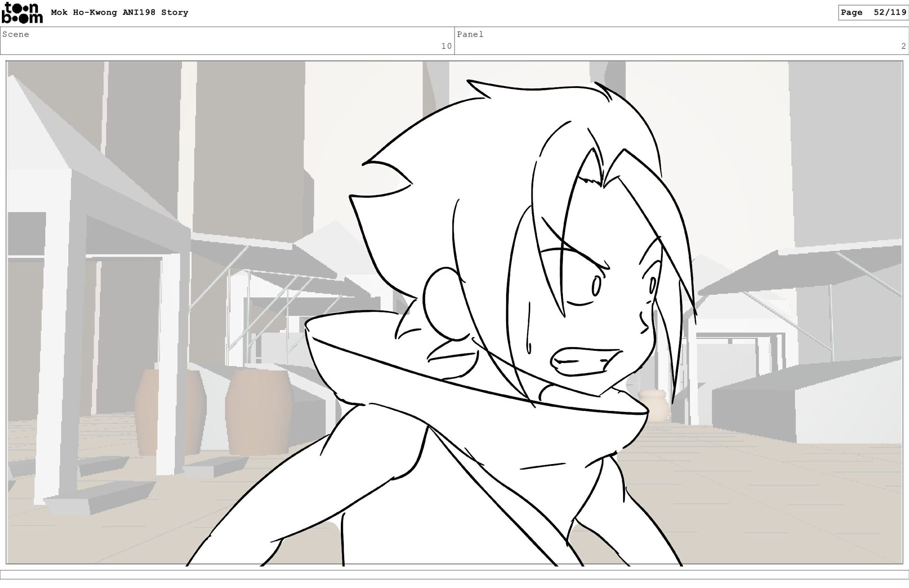Click the Toon Boom logo

click(22, 13)
